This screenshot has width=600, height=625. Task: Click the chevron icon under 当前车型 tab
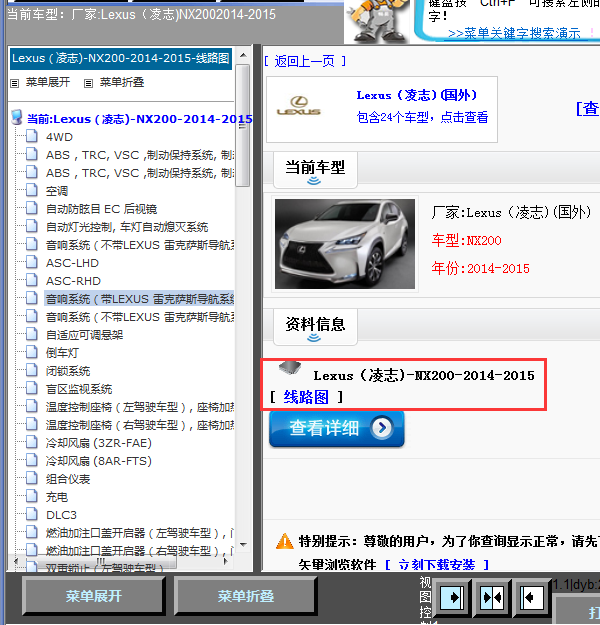314,181
